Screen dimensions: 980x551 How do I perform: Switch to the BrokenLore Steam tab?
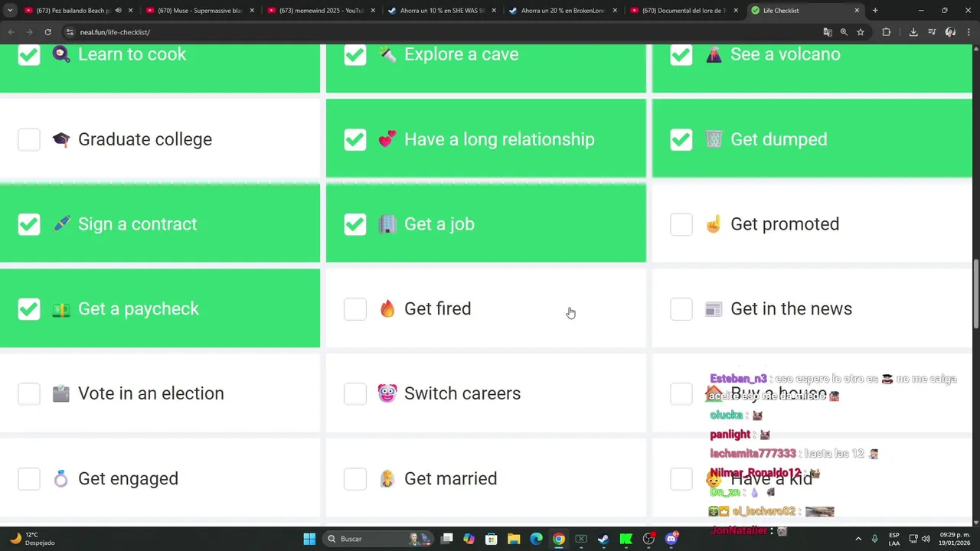pos(563,11)
